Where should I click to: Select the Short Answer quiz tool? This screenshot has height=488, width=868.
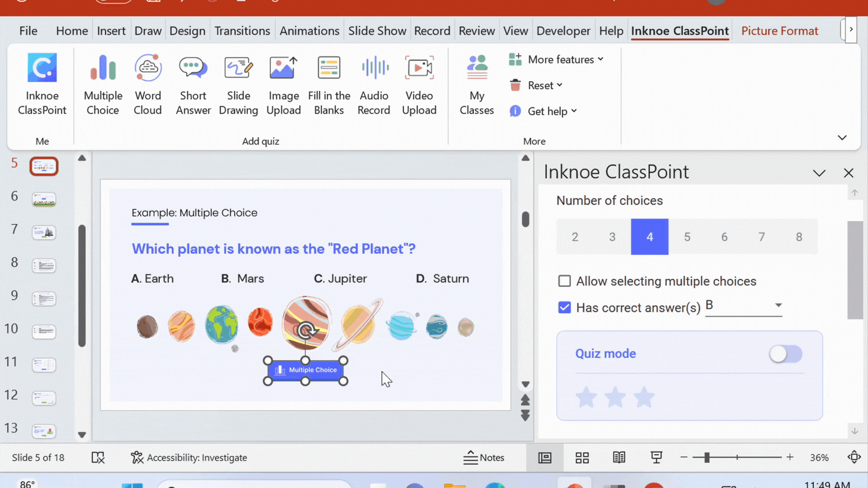click(193, 84)
